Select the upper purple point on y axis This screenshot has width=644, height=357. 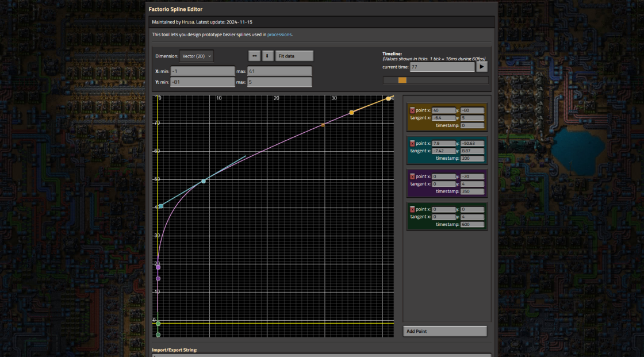click(x=158, y=267)
